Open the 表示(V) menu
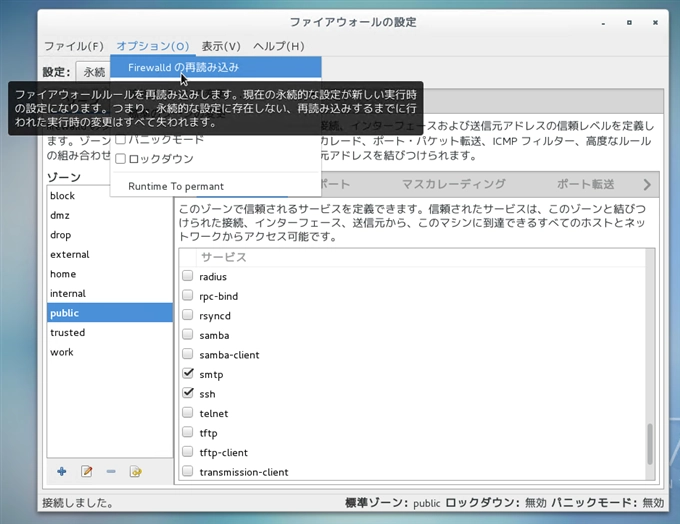The image size is (680, 524). [221, 46]
